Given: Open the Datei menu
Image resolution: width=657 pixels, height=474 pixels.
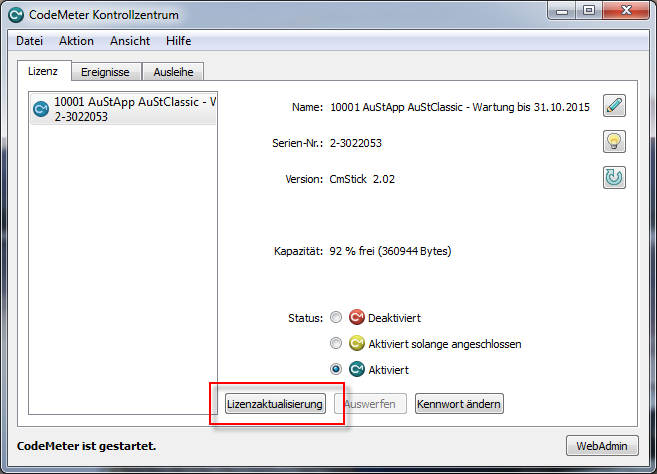Looking at the screenshot, I should pos(30,41).
